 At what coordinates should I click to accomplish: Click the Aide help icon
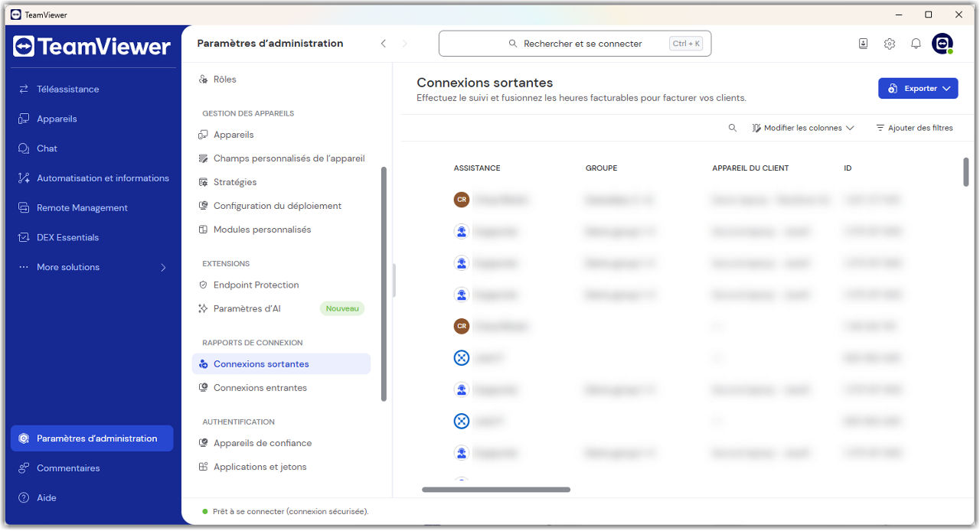24,498
